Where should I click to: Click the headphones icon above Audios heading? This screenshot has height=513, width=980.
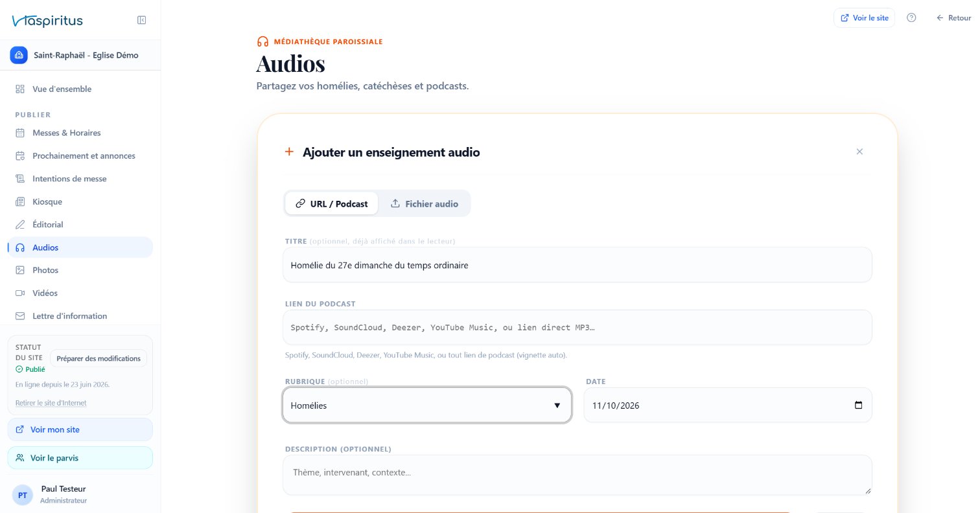pyautogui.click(x=262, y=41)
